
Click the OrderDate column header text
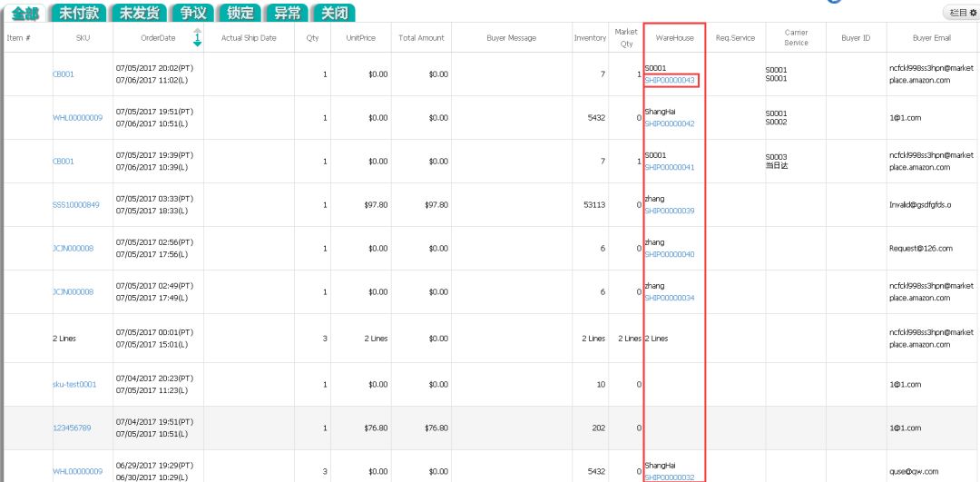coord(158,37)
